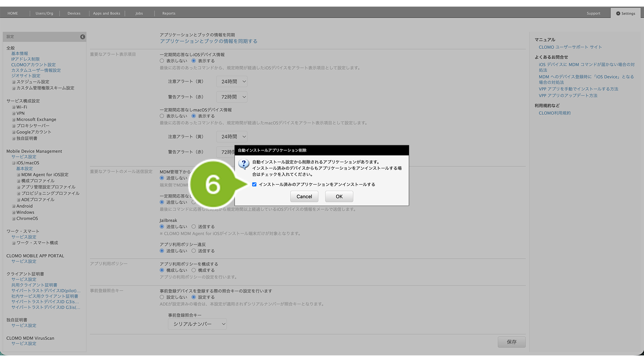Expand the Wi-Fi tree node icon
Viewport: 644px width, 362px height.
click(14, 108)
